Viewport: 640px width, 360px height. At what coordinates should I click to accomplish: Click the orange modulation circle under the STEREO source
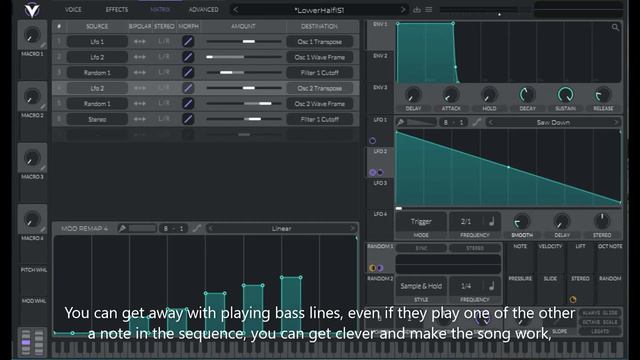[x=573, y=300]
